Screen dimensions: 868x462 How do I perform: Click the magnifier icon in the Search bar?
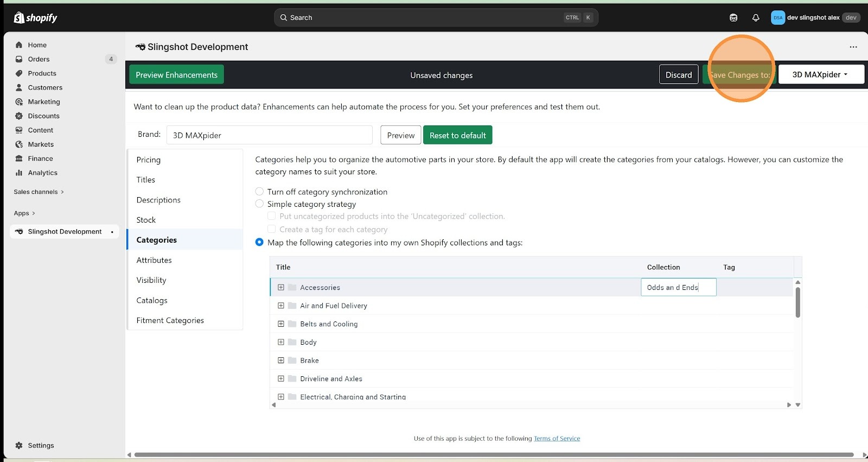coord(283,17)
